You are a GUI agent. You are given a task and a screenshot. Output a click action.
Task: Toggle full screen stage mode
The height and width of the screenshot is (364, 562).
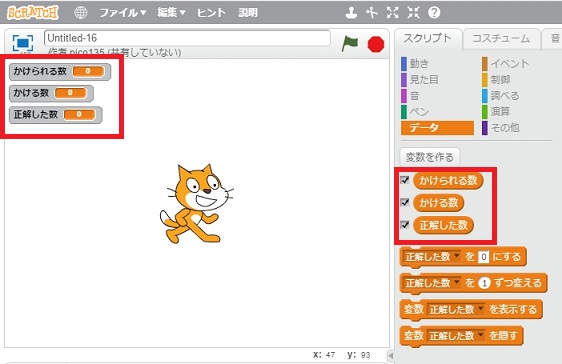(x=23, y=43)
